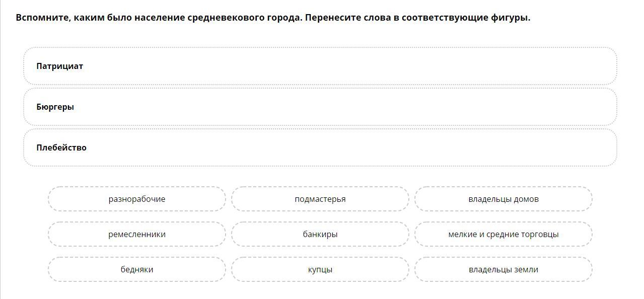This screenshot has width=644, height=299.
Task: Pick the 'владельцы домов' tile
Action: tap(504, 199)
